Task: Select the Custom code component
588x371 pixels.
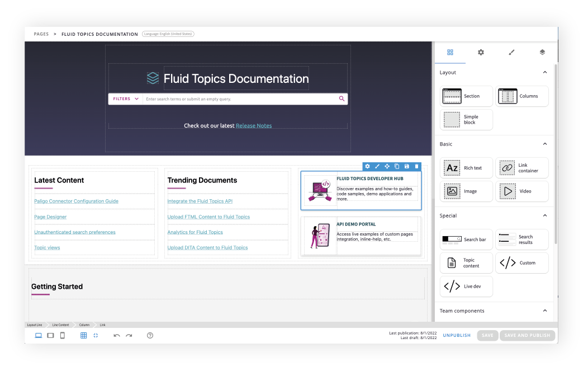Action: tap(522, 263)
